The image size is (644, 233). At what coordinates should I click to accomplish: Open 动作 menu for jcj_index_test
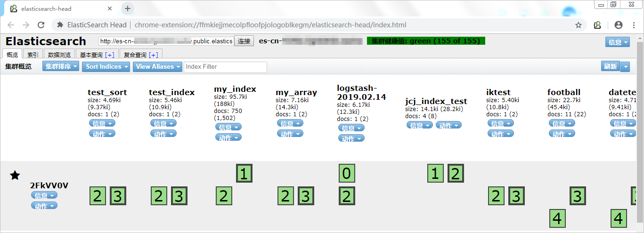pos(448,125)
